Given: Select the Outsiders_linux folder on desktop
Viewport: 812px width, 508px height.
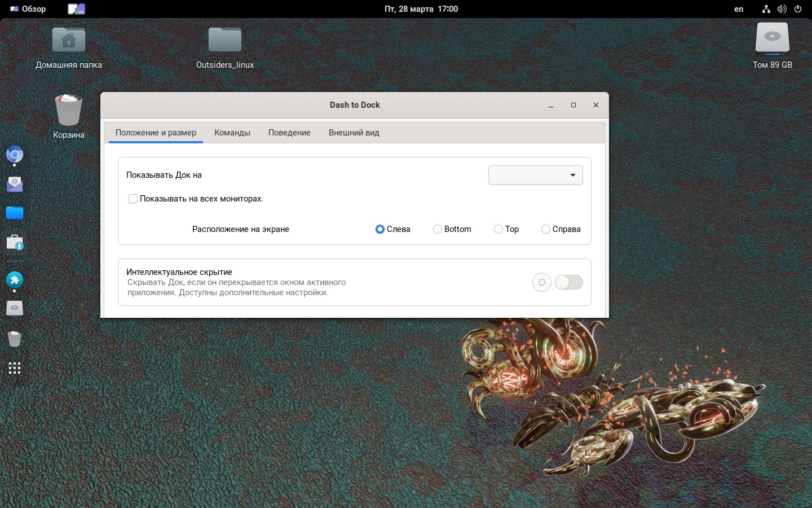Looking at the screenshot, I should (225, 48).
